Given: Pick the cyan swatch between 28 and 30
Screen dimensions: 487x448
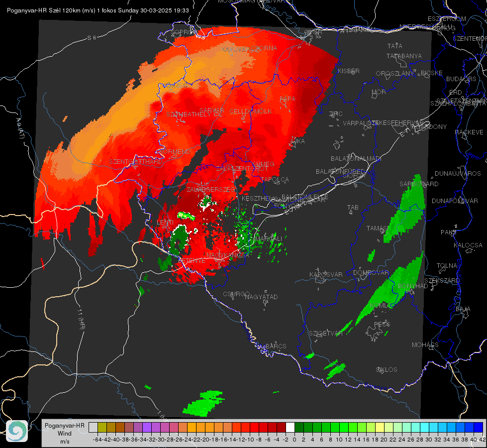Looking at the screenshot, I should 425,427.
